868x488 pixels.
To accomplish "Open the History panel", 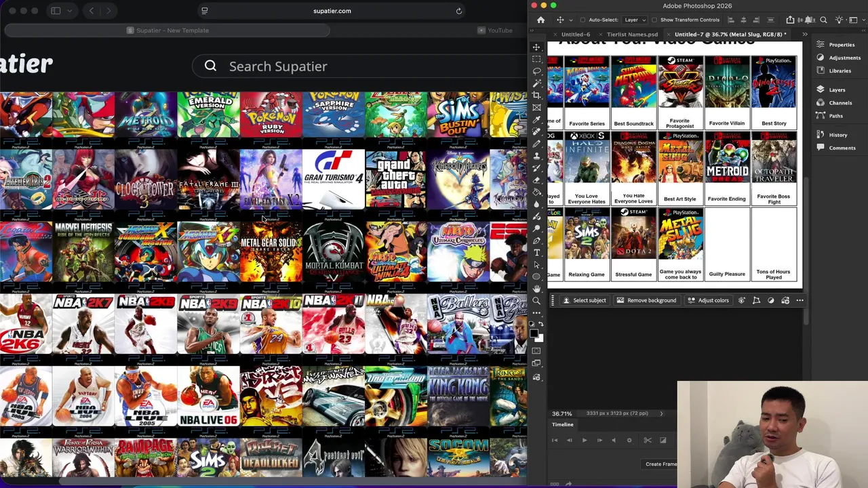I will (x=832, y=135).
